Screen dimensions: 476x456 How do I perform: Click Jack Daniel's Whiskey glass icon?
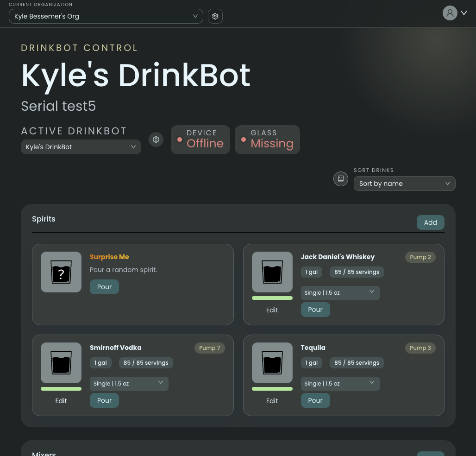click(x=272, y=272)
